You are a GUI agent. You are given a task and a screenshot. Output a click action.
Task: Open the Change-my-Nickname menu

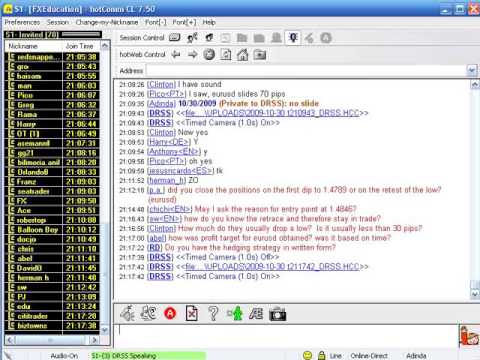pos(107,22)
